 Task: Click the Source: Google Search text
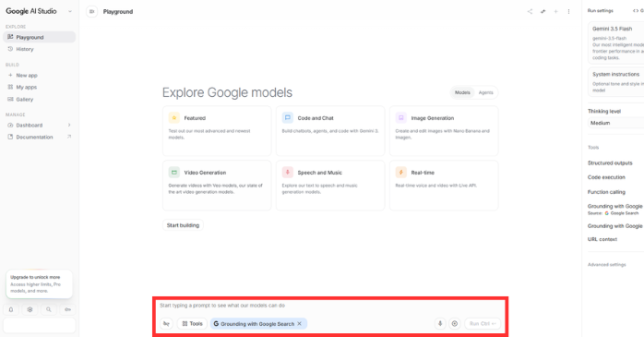click(613, 213)
